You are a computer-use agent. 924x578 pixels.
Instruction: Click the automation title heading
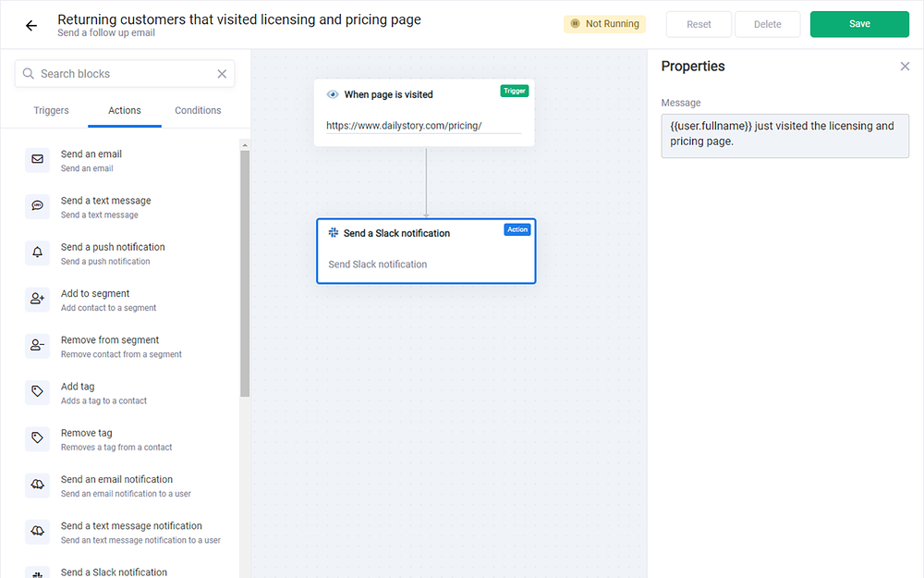point(239,19)
